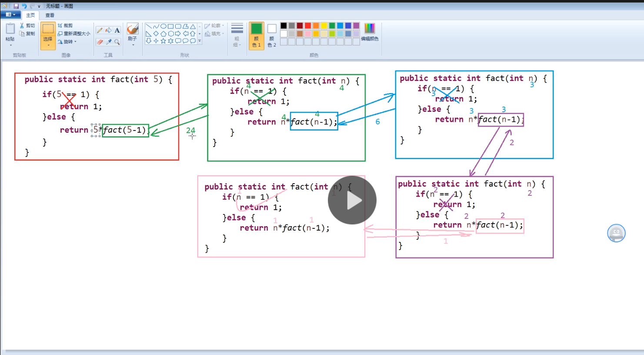The height and width of the screenshot is (355, 644).
Task: Click the Save icon in quick access toolbar
Action: [16, 6]
